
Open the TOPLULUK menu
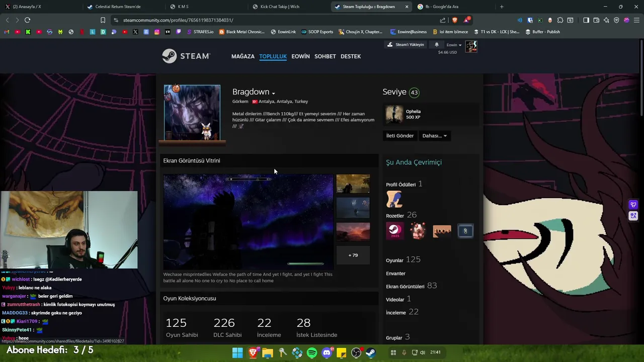273,56
